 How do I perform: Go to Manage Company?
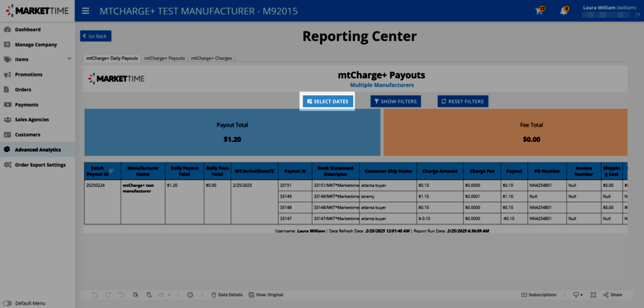click(36, 45)
